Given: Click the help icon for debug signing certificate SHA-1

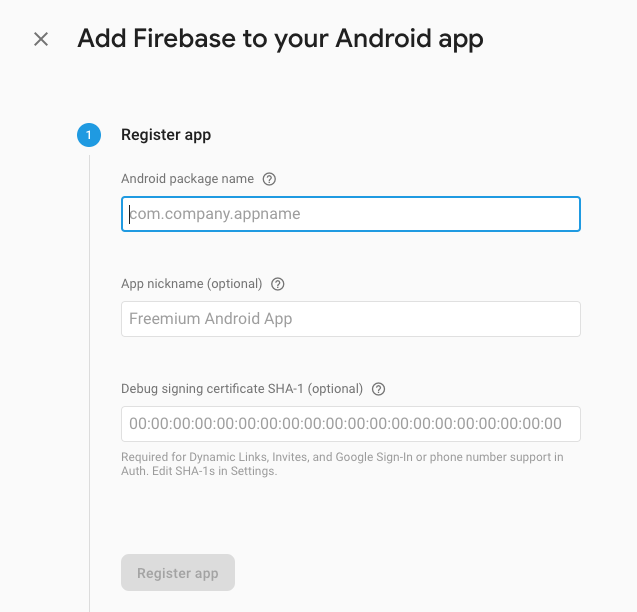Looking at the screenshot, I should tap(378, 389).
